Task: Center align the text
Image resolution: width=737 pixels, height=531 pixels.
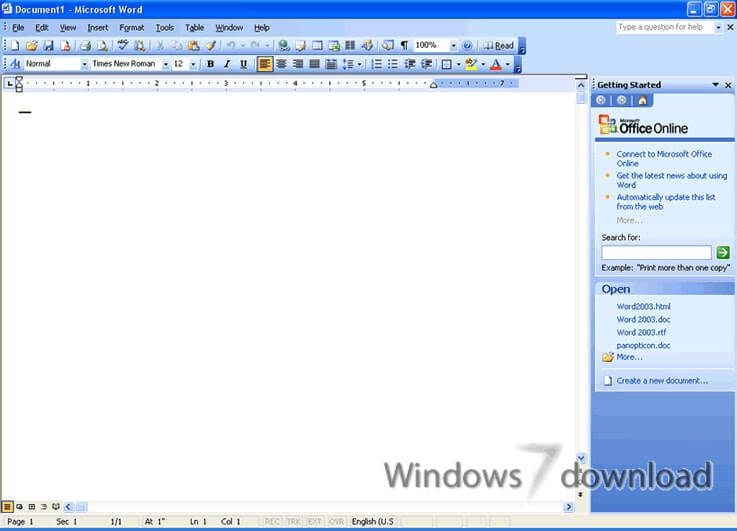Action: (281, 63)
